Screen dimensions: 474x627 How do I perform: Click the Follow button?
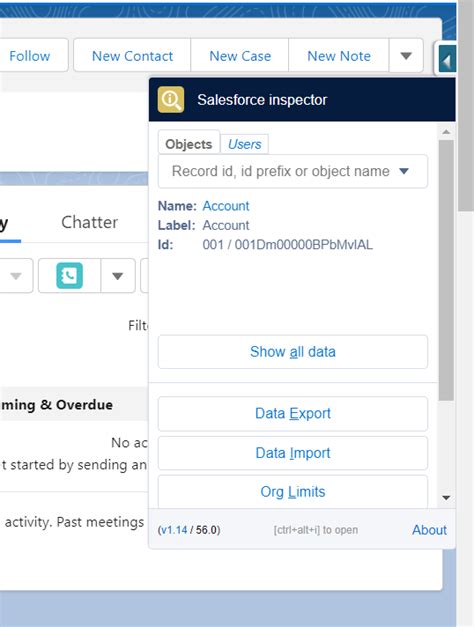(30, 56)
